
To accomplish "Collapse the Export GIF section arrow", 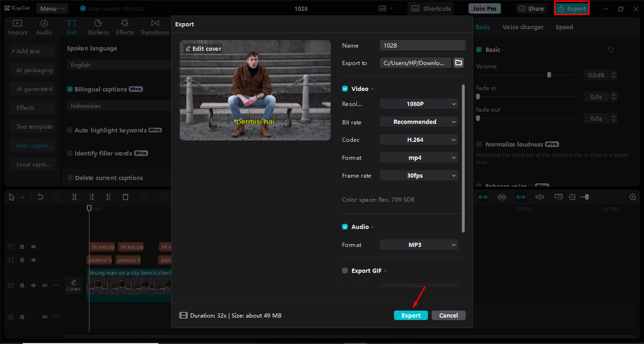I will (x=385, y=271).
